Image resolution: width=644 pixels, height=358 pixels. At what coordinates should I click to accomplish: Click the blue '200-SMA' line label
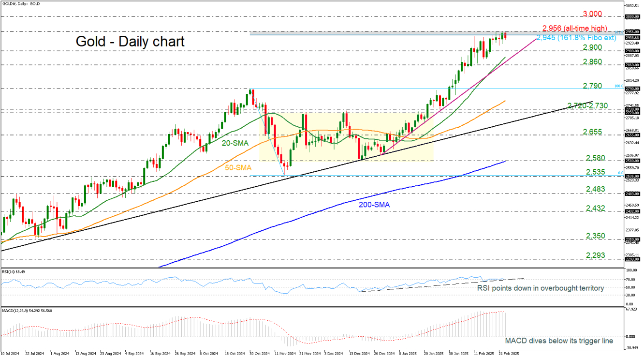[x=374, y=205]
